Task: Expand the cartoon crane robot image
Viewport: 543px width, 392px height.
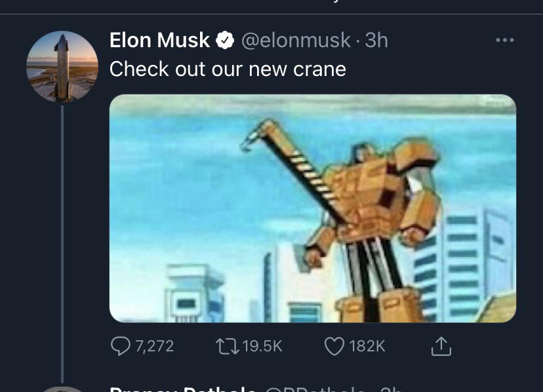Action: click(x=312, y=208)
